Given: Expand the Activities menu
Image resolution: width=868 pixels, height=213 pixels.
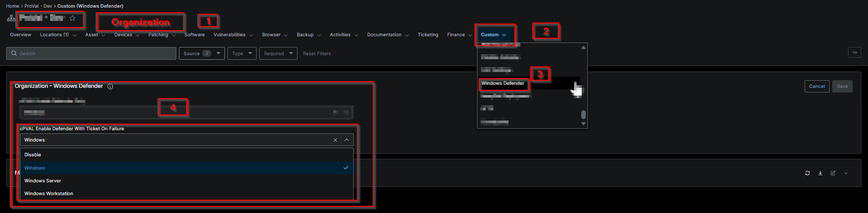Looking at the screenshot, I should (x=344, y=35).
